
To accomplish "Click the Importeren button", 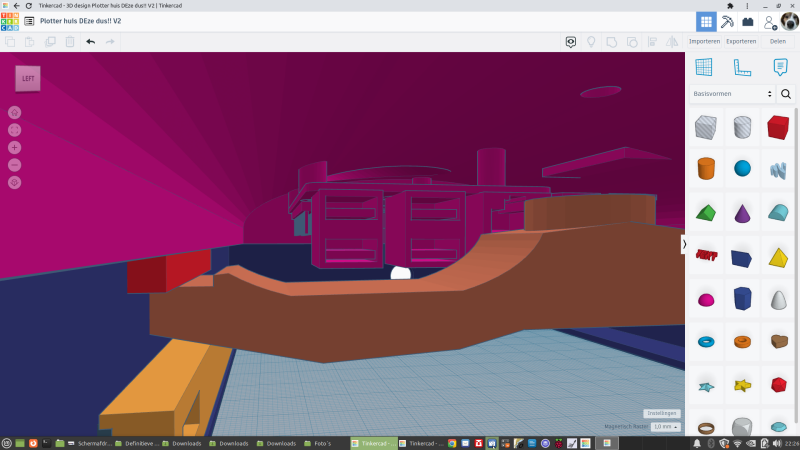I will (x=705, y=42).
